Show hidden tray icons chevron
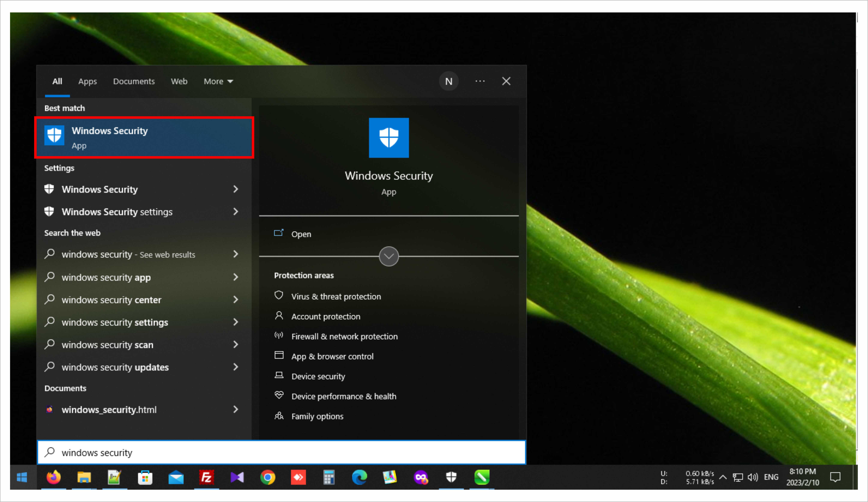Screen dimensions: 868x502 pyautogui.click(x=723, y=477)
